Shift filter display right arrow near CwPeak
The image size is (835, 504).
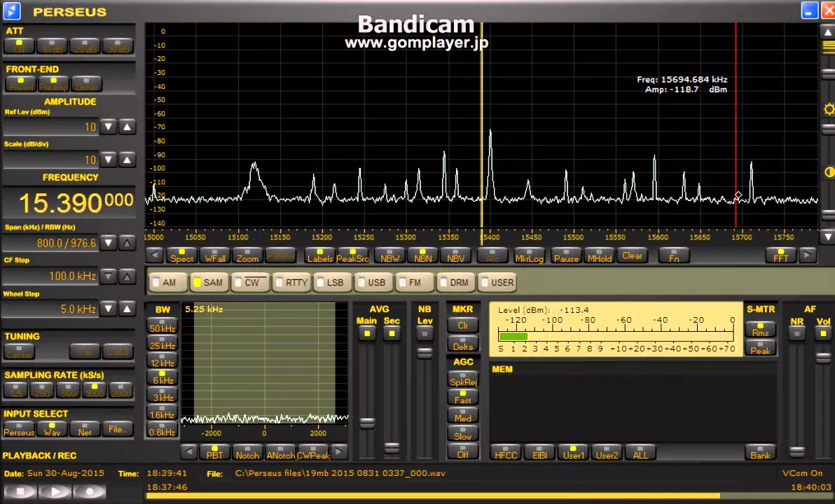click(x=339, y=451)
